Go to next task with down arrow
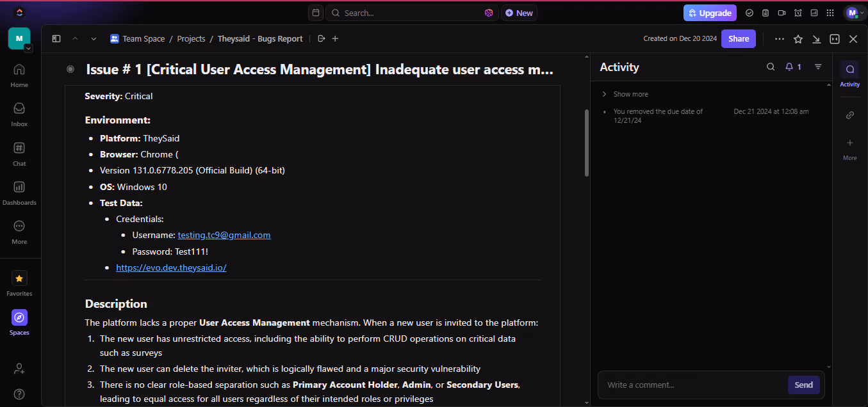The width and height of the screenshot is (868, 407). pyautogui.click(x=94, y=38)
